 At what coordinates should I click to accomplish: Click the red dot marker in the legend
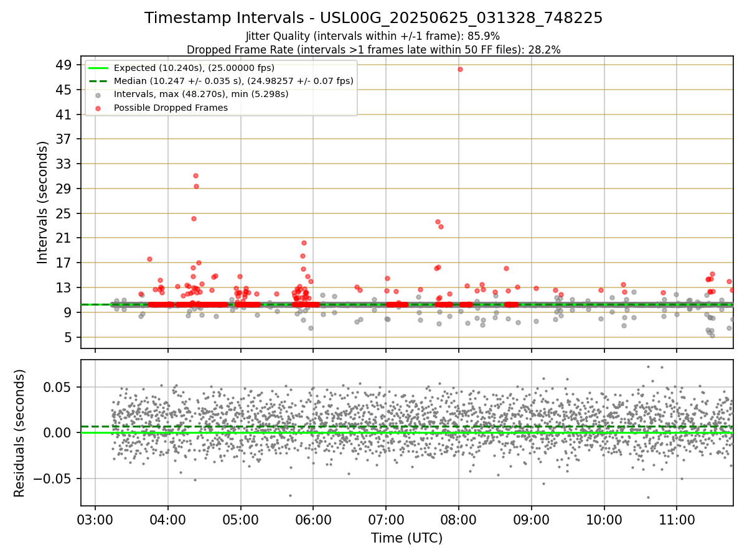point(98,108)
